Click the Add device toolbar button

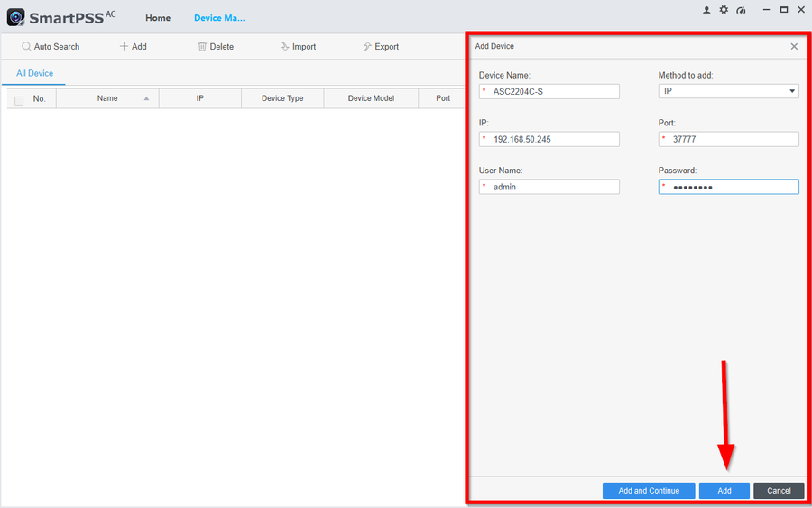[133, 47]
